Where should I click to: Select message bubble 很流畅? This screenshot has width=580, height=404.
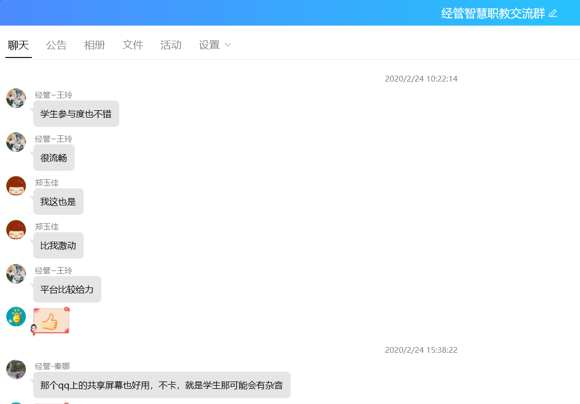click(x=54, y=158)
